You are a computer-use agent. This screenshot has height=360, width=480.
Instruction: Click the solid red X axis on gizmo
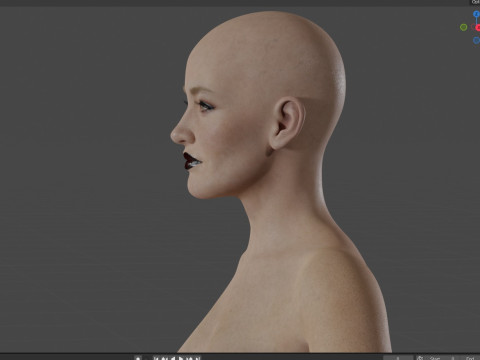(478, 28)
